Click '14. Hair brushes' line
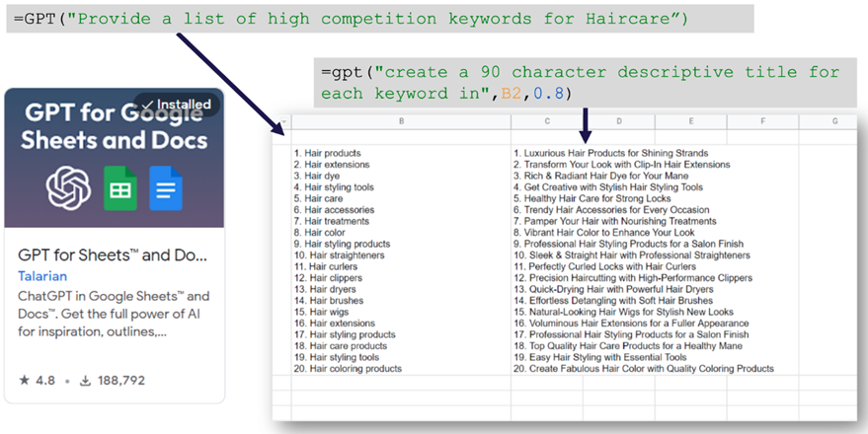Viewport: 868px width, 434px height. point(329,301)
